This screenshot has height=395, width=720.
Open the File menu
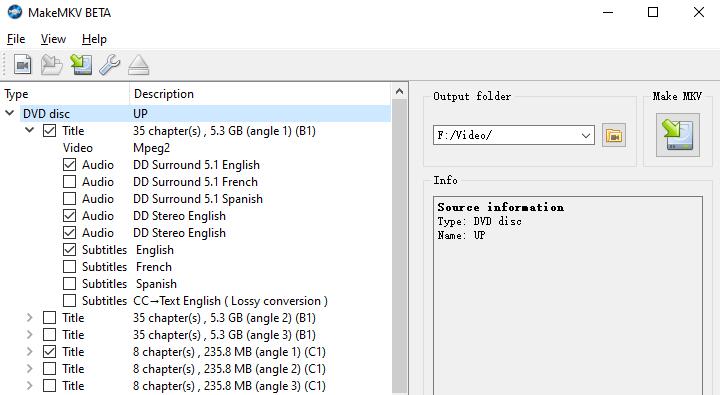tap(16, 39)
